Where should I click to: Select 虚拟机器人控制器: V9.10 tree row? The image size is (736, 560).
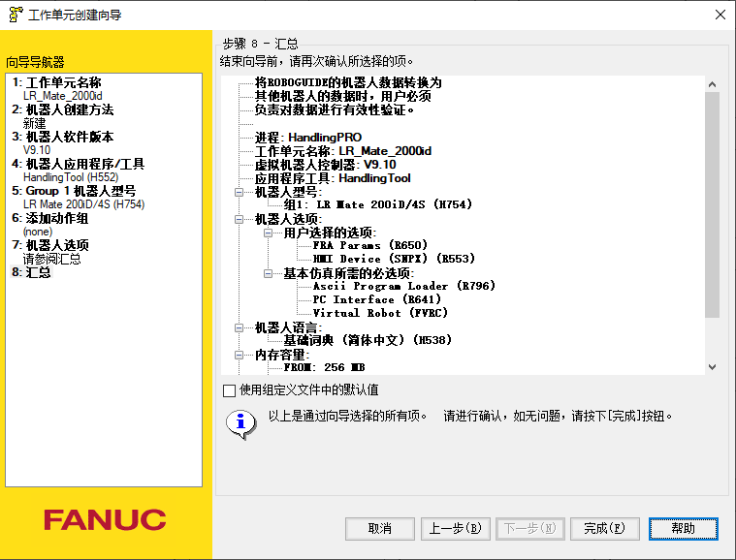tap(325, 165)
